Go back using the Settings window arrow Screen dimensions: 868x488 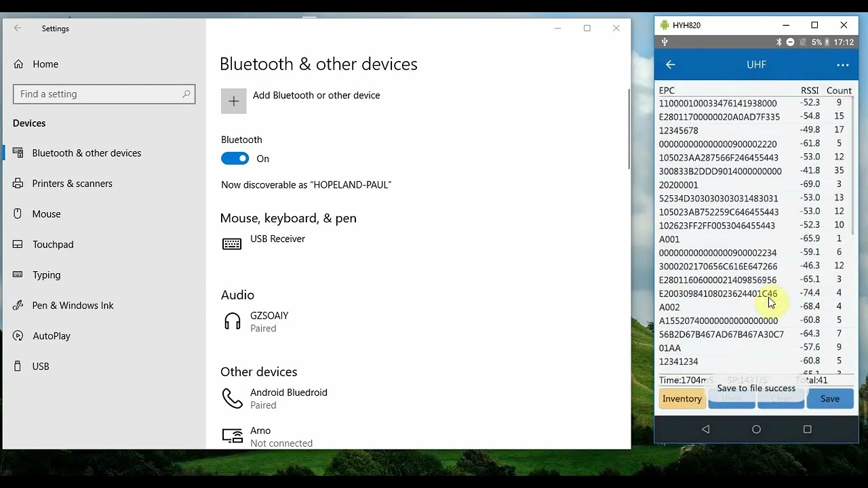coord(18,28)
